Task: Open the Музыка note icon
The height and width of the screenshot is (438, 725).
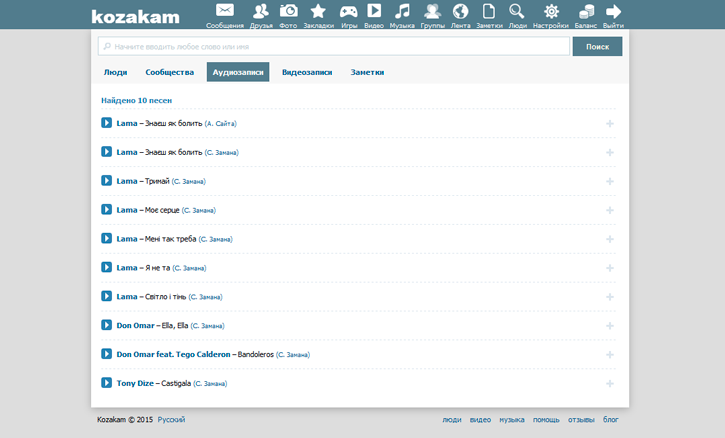Action: point(402,12)
